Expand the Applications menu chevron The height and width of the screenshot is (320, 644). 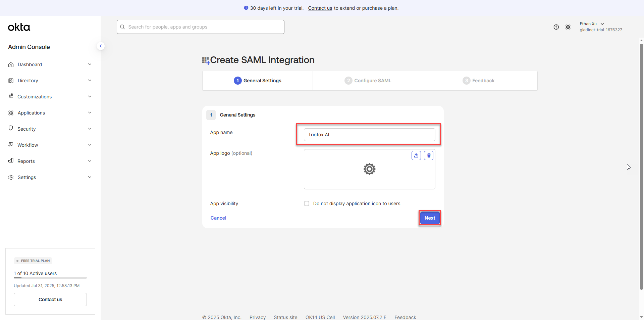click(x=90, y=113)
